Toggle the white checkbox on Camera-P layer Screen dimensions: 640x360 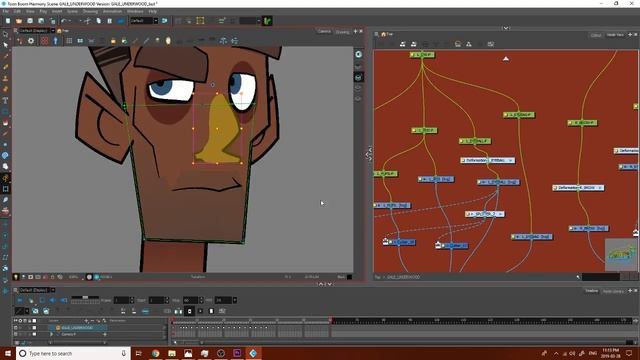[x=34, y=334]
